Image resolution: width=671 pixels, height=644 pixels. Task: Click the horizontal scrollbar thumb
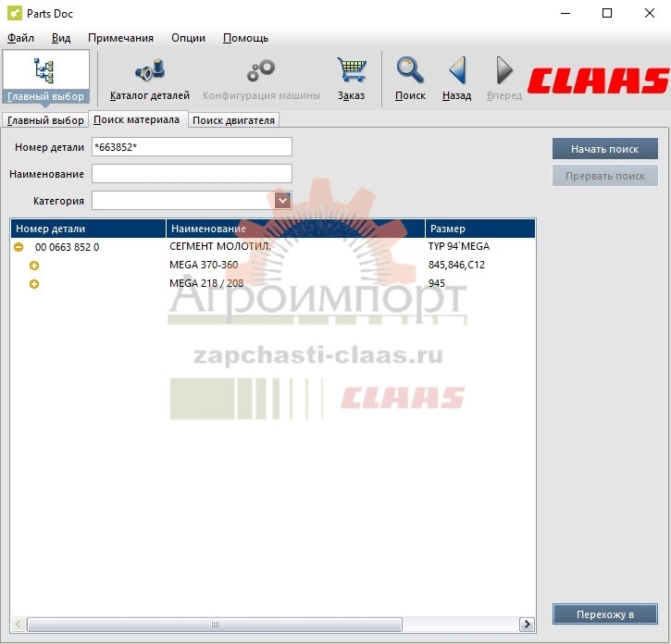tap(215, 625)
